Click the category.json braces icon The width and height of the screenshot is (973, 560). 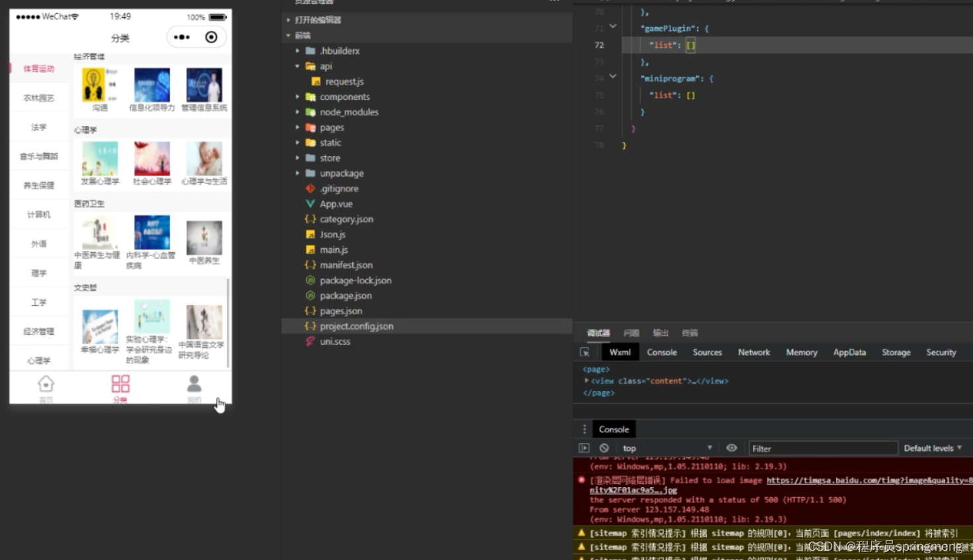coord(310,219)
